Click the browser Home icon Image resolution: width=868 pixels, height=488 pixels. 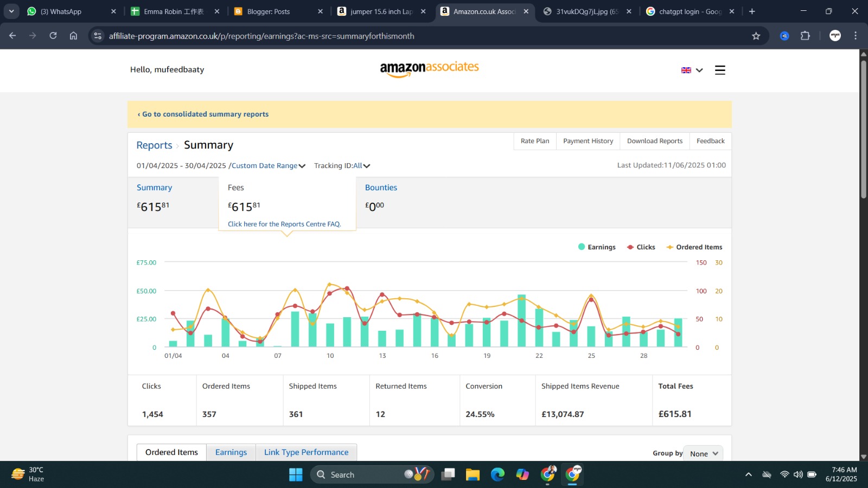click(73, 36)
